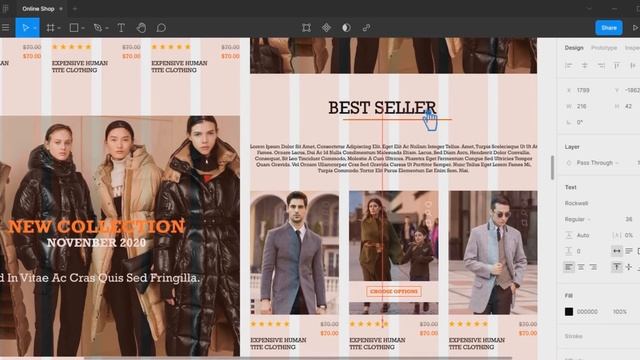Edit the paragraph spacing 0 field
The width and height of the screenshot is (640, 360).
(x=579, y=251)
